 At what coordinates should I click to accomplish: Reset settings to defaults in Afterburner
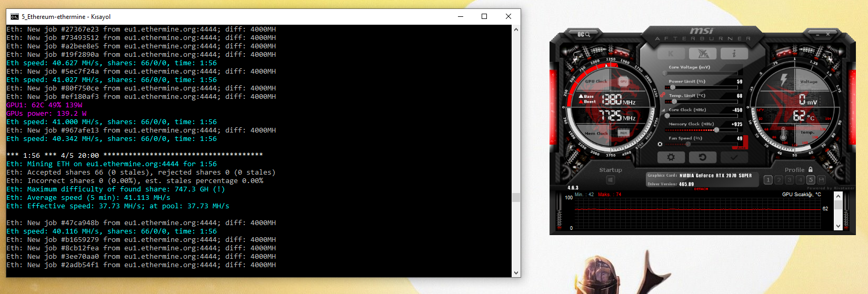[x=703, y=157]
